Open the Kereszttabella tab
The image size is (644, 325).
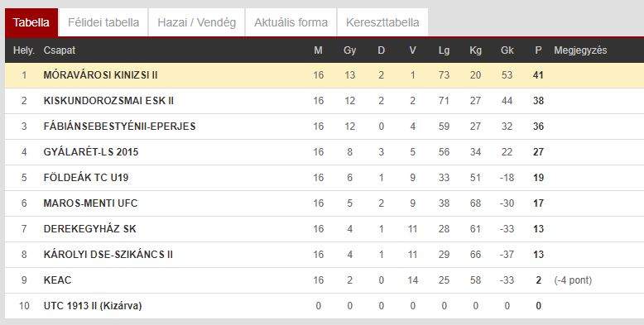point(382,22)
